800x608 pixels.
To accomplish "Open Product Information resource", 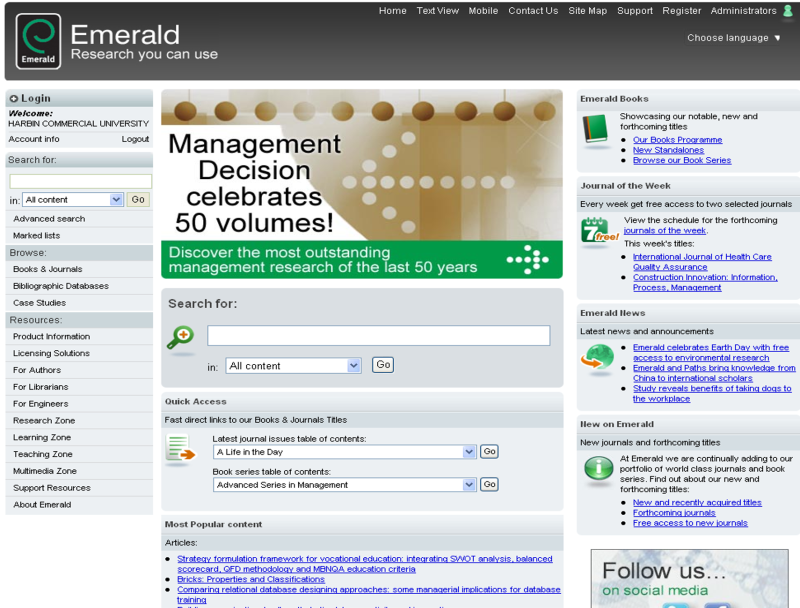I will click(x=52, y=336).
